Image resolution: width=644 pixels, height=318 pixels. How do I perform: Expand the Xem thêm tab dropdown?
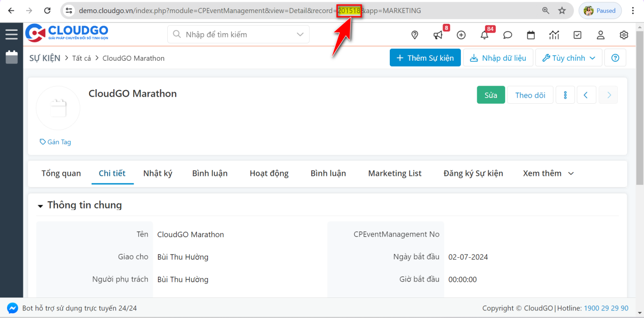(548, 173)
